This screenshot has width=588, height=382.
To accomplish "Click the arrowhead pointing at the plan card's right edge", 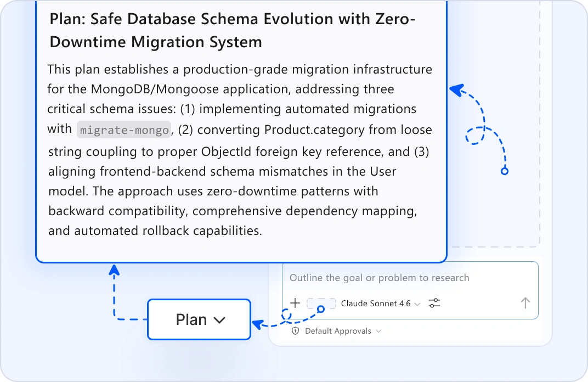I will (x=457, y=91).
